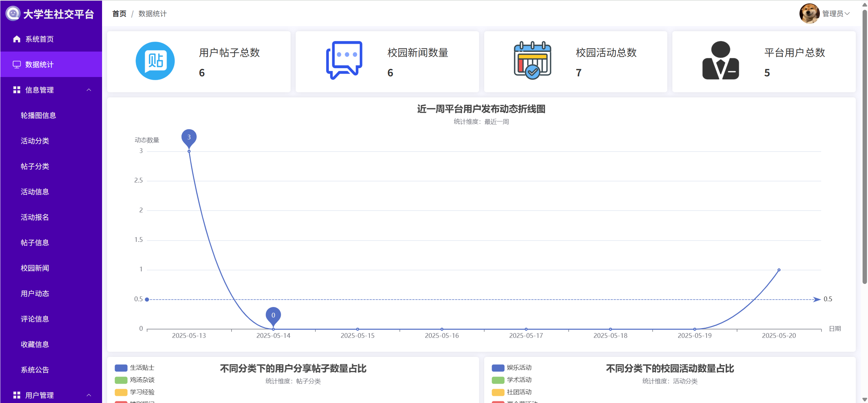Click the home icon beside 系统首页

(17, 39)
